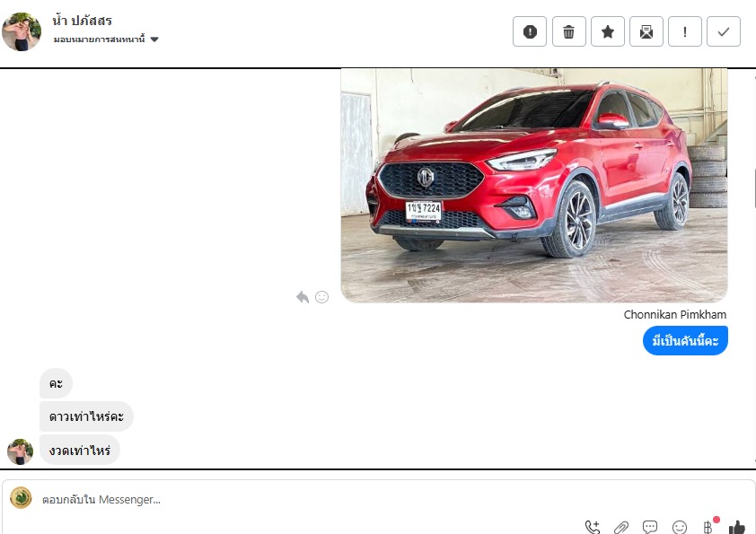Image resolution: width=756 pixels, height=534 pixels.
Task: Click the phone call request icon
Action: click(x=593, y=527)
